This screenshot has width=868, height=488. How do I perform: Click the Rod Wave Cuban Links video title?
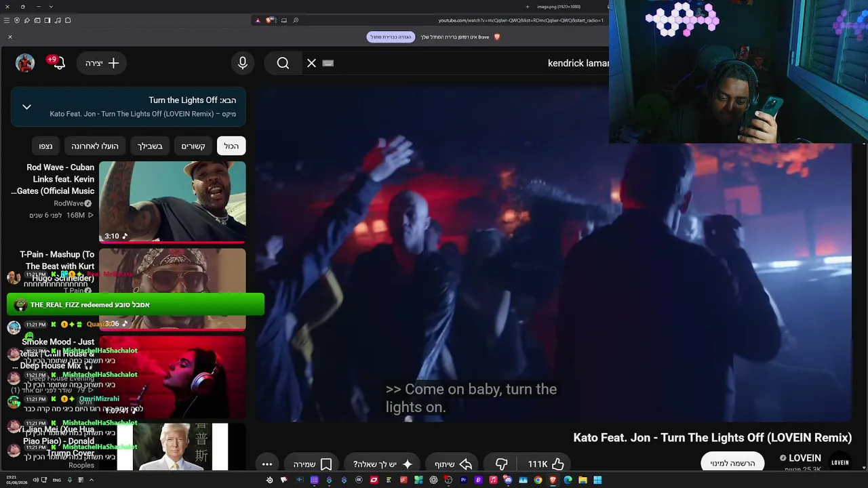click(x=54, y=179)
